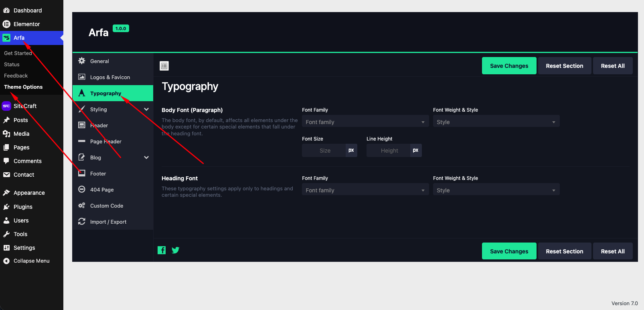This screenshot has width=644, height=310.
Task: Click the Collapse Menu label
Action: click(x=32, y=261)
